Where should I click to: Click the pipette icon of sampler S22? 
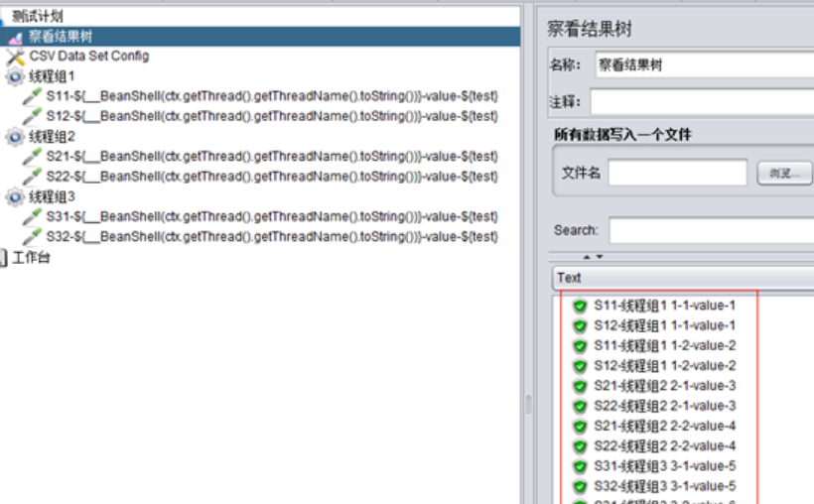click(32, 177)
